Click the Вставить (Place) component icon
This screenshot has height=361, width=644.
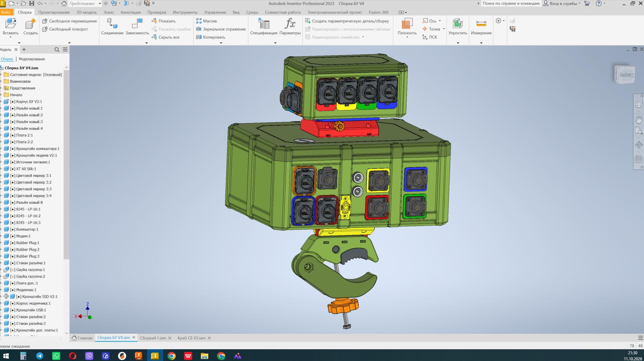[x=11, y=24]
